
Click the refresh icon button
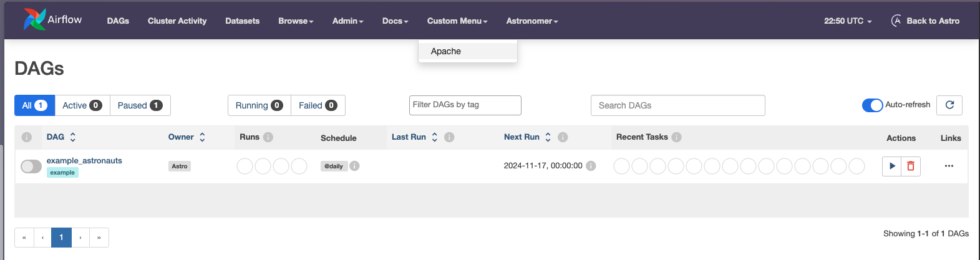click(x=949, y=105)
